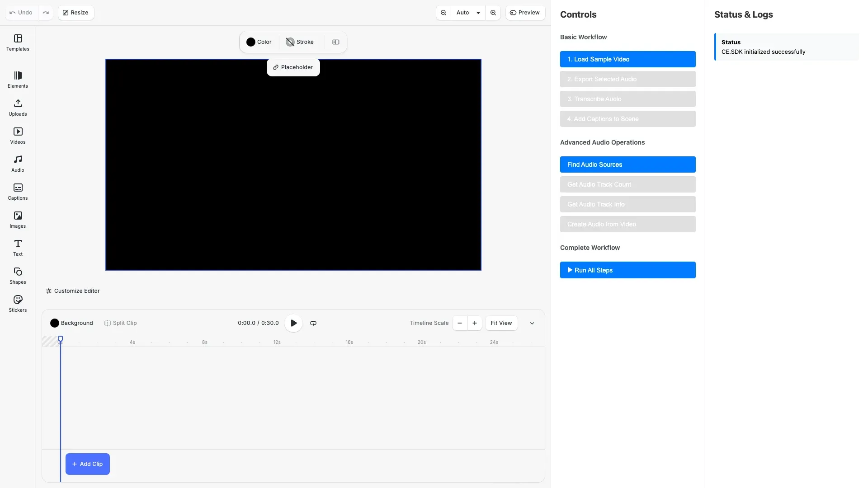Open the Auto zoom dropdown
Viewport: 868px width, 488px height.
pyautogui.click(x=467, y=12)
